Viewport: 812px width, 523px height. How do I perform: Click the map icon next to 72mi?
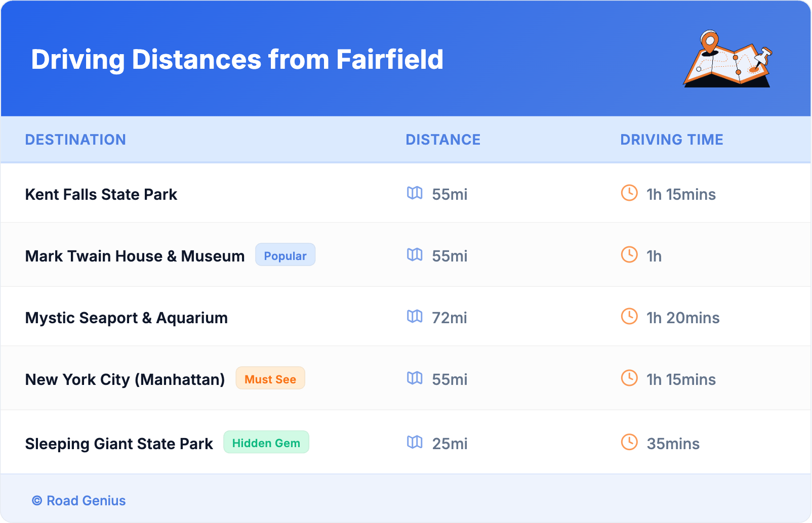pyautogui.click(x=415, y=317)
